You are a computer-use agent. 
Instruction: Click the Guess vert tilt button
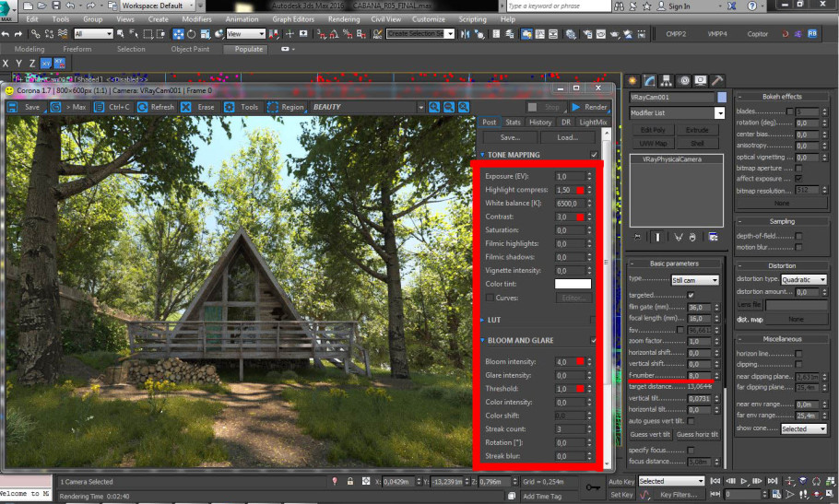point(650,435)
